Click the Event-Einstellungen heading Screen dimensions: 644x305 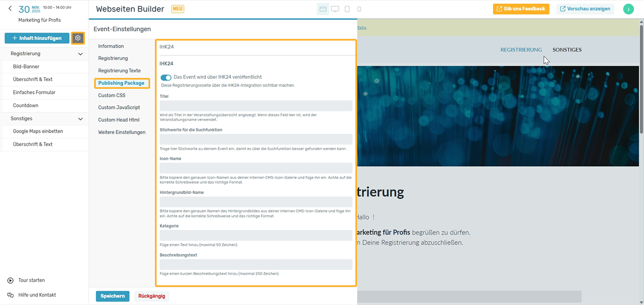pos(122,29)
